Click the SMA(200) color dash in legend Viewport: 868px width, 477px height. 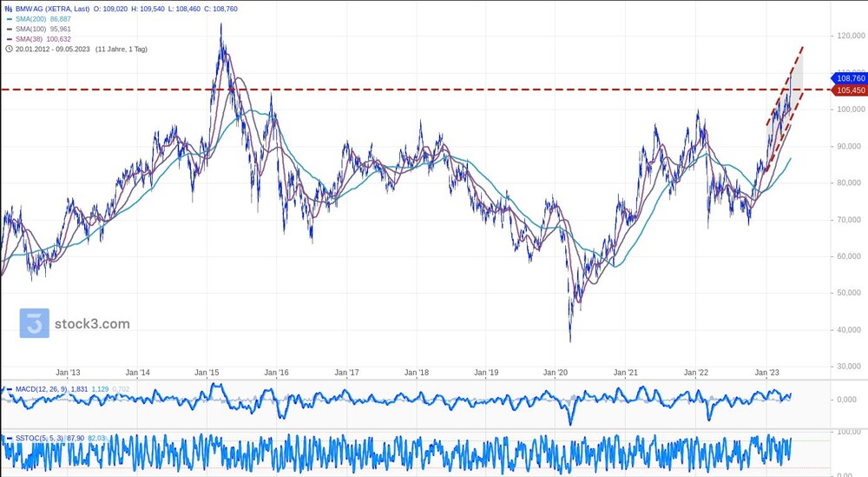[10, 19]
